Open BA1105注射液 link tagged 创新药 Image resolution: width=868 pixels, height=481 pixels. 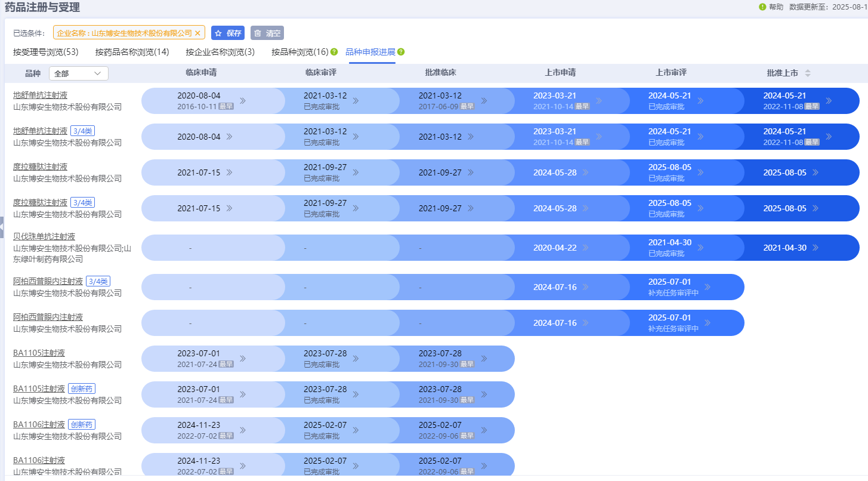pyautogui.click(x=39, y=388)
